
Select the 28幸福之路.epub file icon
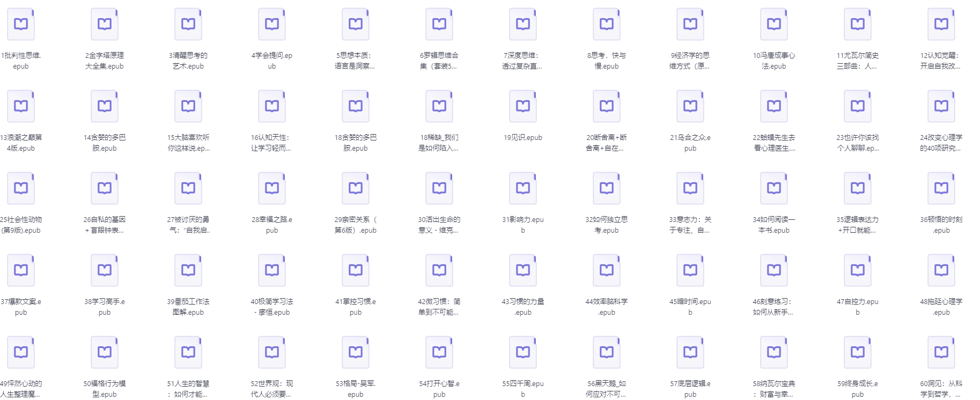272,188
